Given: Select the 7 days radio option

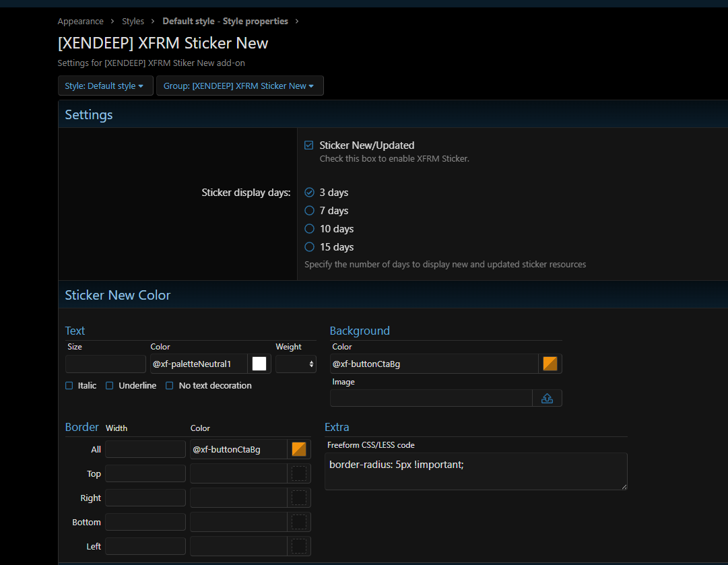Looking at the screenshot, I should [x=309, y=210].
